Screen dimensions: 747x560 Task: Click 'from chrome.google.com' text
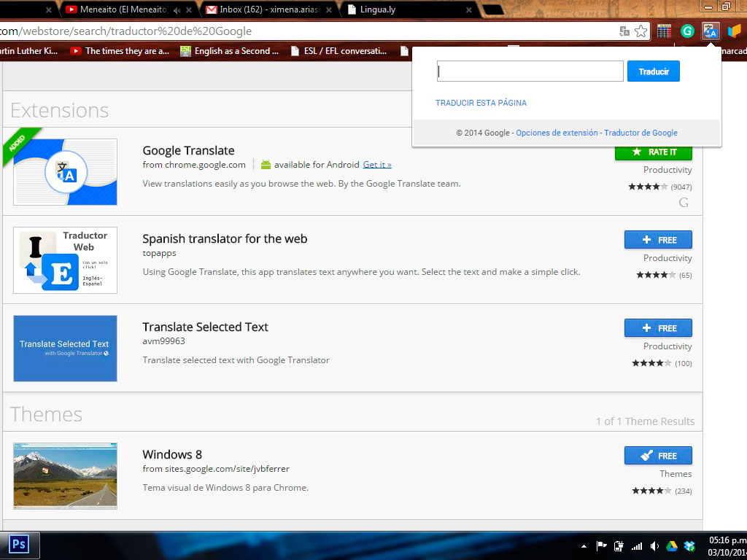pyautogui.click(x=194, y=165)
